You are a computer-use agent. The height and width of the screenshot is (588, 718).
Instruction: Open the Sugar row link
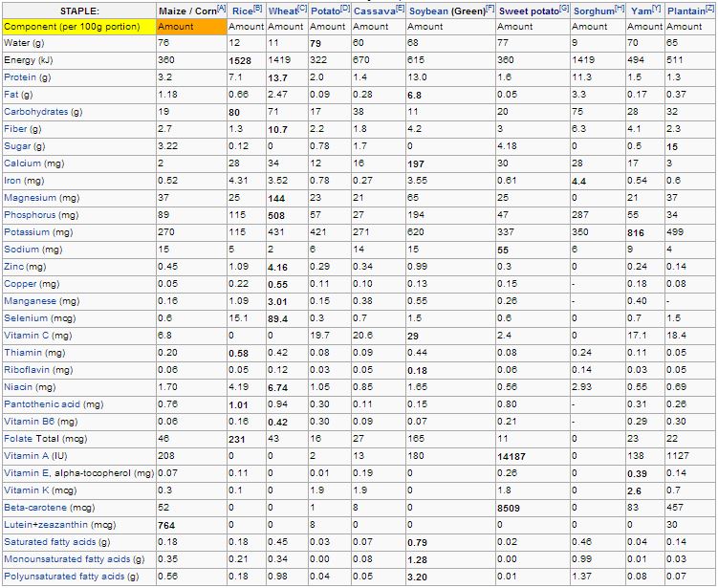coord(17,146)
